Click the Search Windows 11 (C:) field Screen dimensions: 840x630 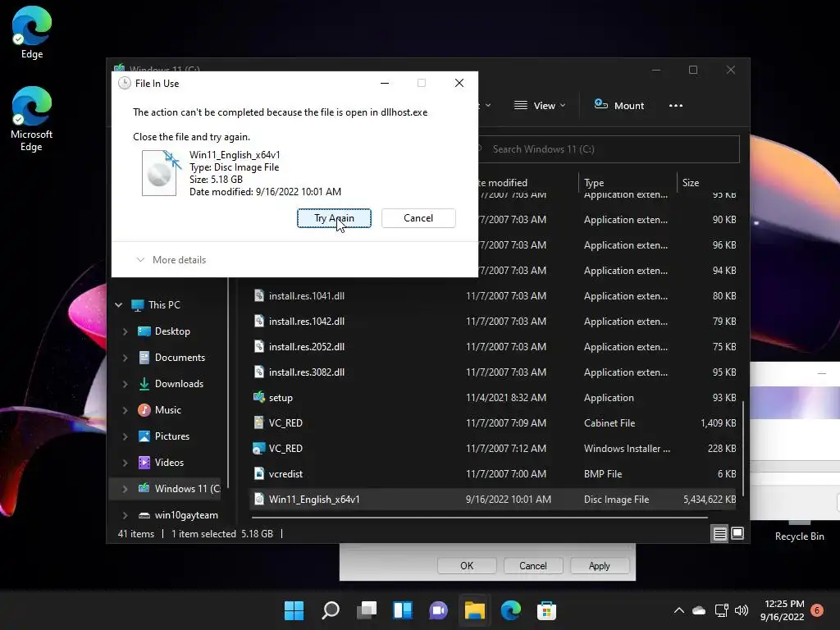point(608,149)
